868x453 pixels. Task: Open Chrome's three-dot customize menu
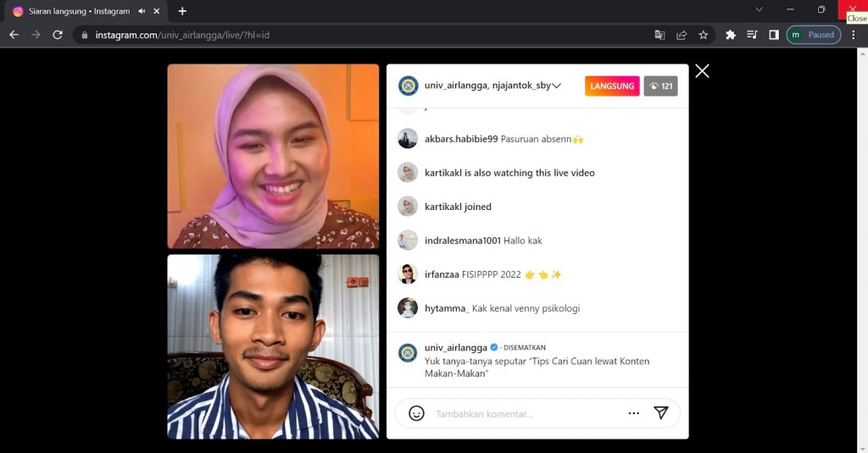(853, 35)
